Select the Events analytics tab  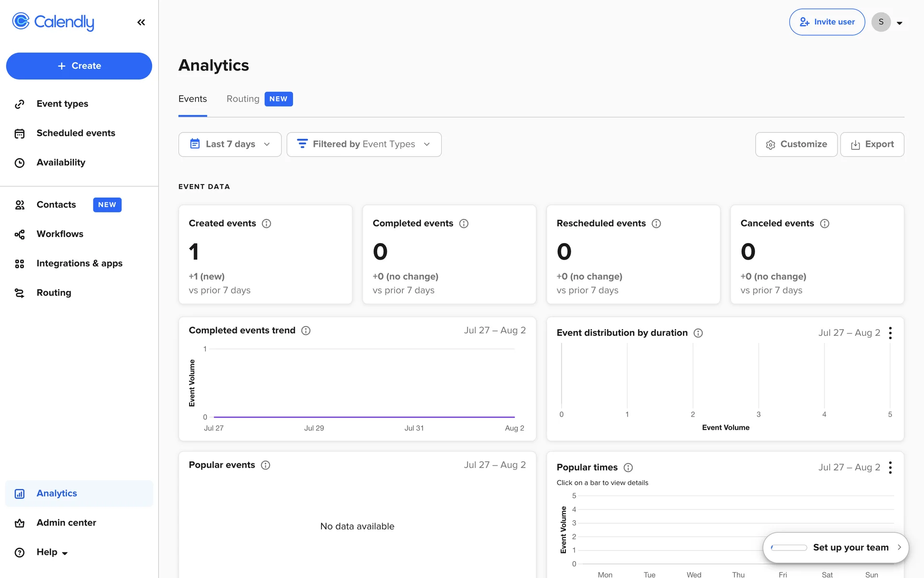point(192,99)
